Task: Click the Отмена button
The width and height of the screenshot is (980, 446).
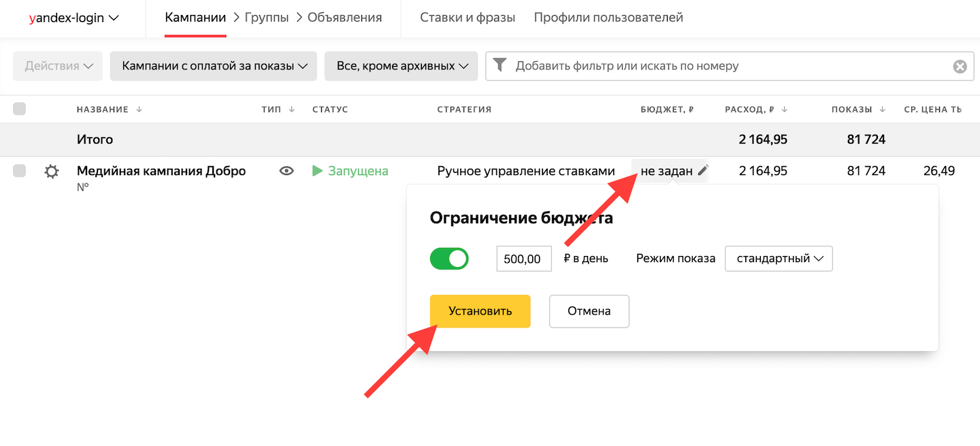Action: 589,311
